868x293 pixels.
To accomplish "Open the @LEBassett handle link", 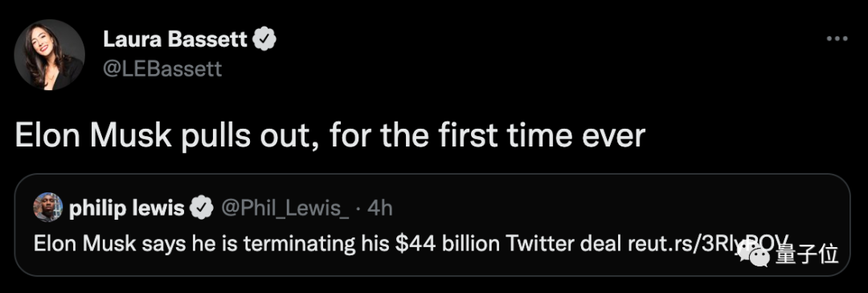I will [x=162, y=68].
